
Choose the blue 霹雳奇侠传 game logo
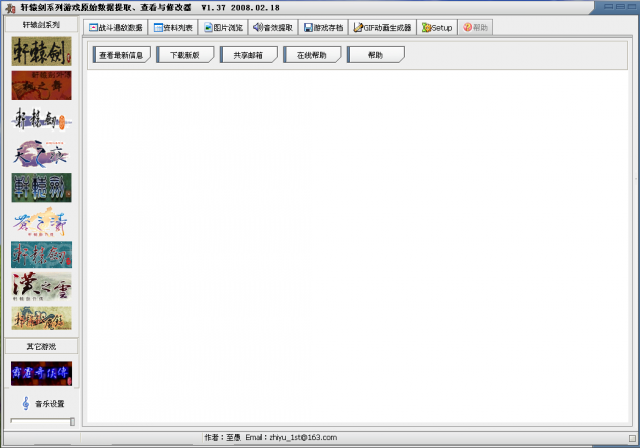coord(41,373)
